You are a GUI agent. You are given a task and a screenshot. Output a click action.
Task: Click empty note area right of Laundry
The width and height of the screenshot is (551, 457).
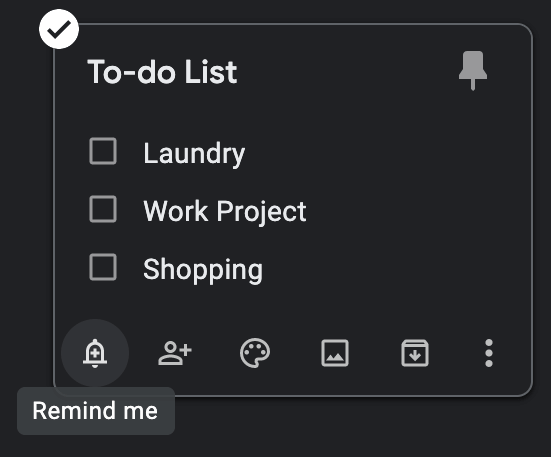pos(387,153)
